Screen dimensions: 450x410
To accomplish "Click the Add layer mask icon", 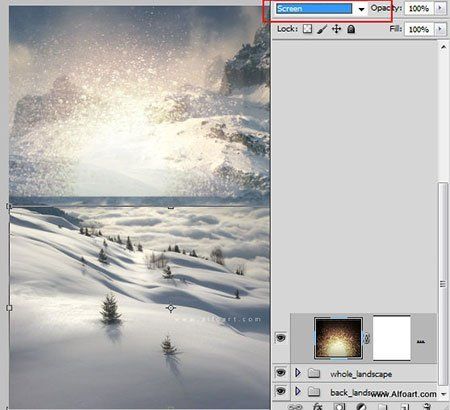I will (339, 407).
